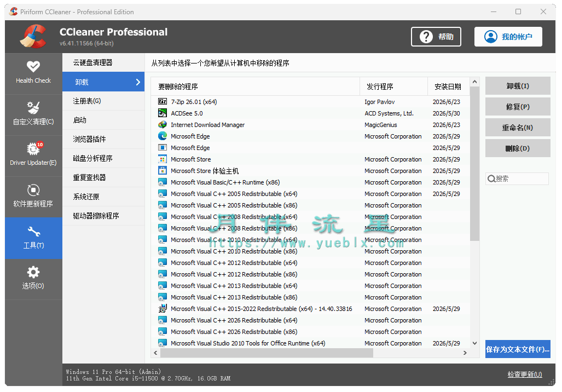Click the ACDSee 5.0 icon

pyautogui.click(x=163, y=113)
